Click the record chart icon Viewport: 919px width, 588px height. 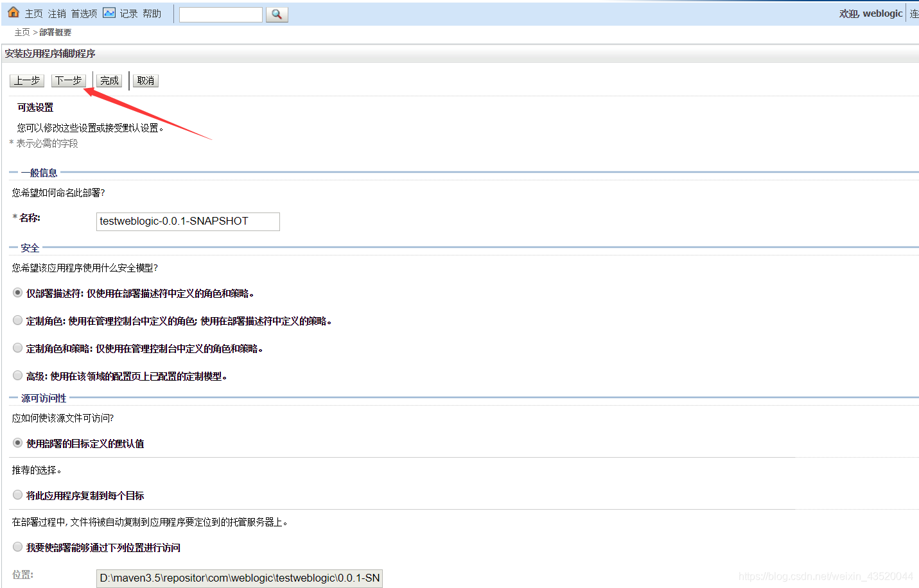(x=109, y=13)
